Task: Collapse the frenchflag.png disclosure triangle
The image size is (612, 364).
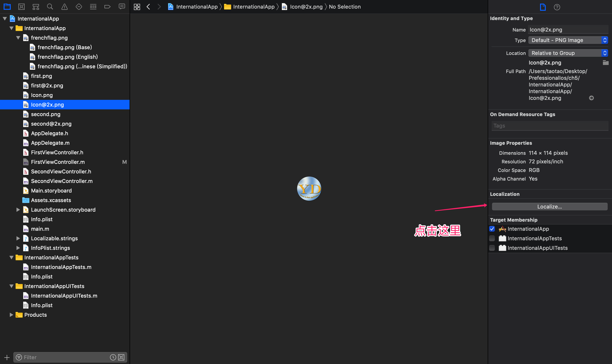Action: point(18,38)
